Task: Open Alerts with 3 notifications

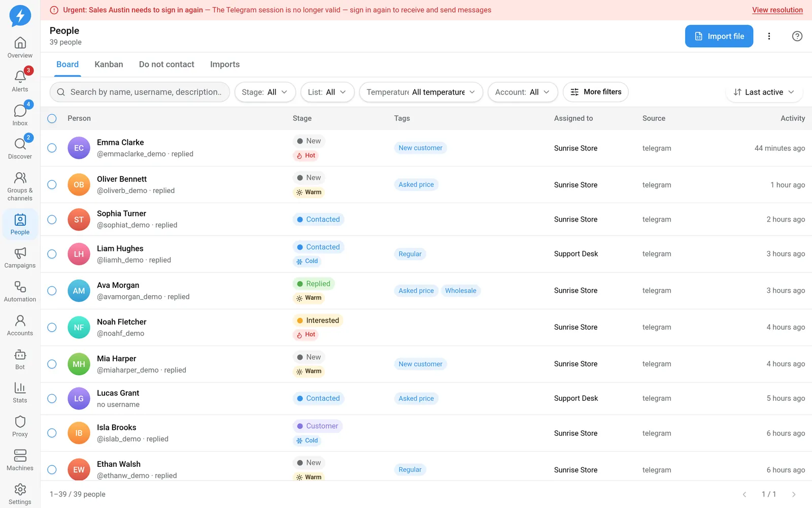Action: coord(20,81)
